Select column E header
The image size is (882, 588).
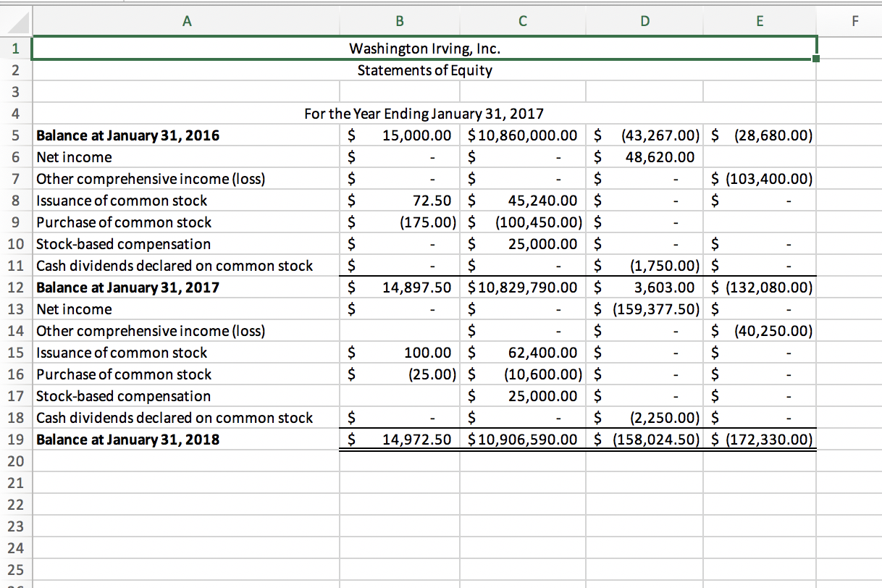pyautogui.click(x=760, y=21)
